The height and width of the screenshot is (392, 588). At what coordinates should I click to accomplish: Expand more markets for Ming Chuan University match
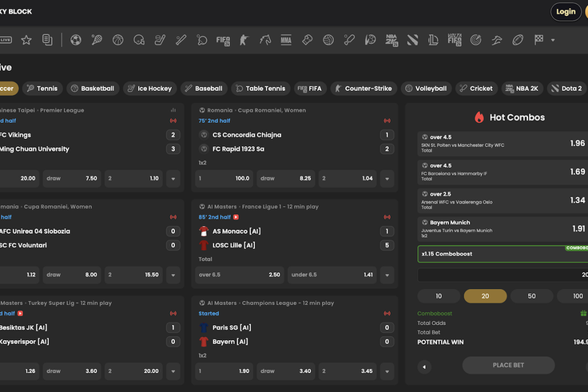point(173,178)
